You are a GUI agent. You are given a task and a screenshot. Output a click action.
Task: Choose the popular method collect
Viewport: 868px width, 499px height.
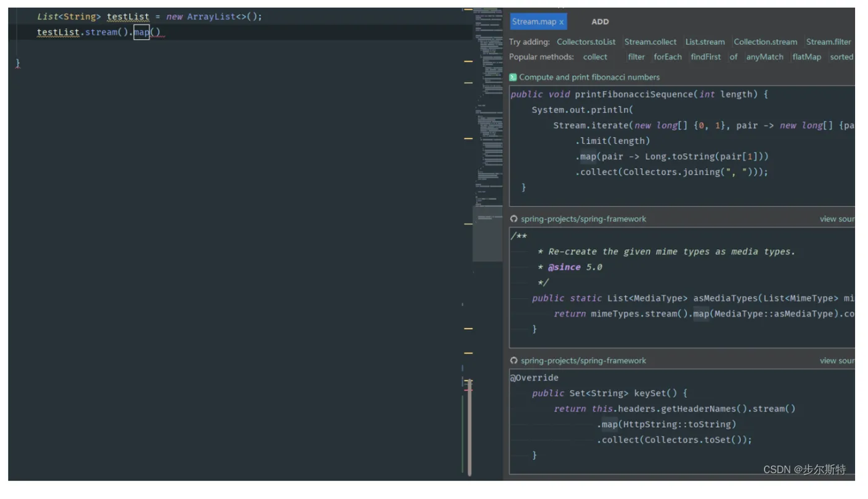595,57
